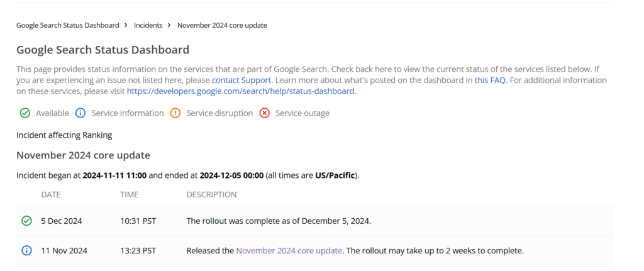644x271 pixels.
Task: Open Google Search Status Dashboard breadcrumb
Action: point(68,25)
